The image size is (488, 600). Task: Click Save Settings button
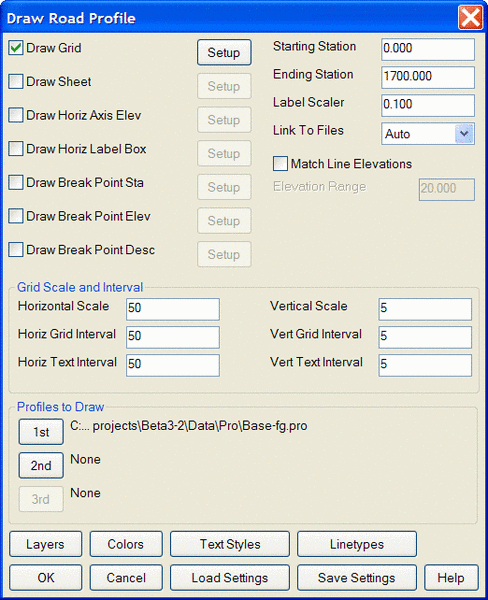pyautogui.click(x=357, y=577)
